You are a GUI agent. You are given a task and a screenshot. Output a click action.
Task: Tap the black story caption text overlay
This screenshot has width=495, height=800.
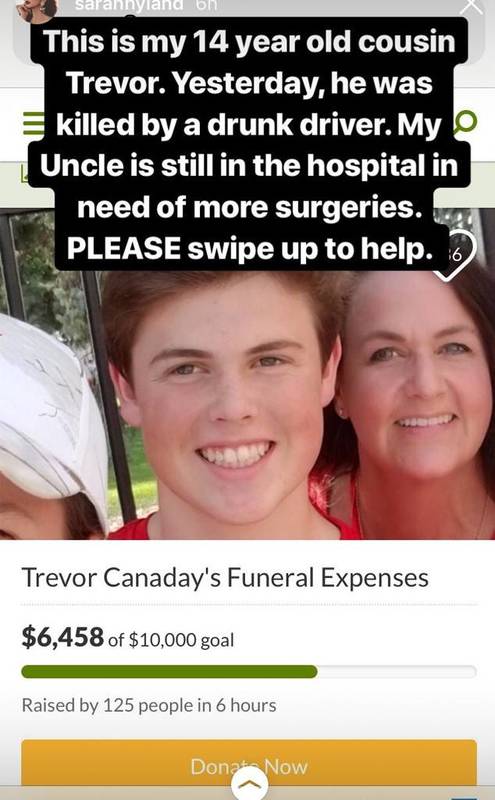[x=249, y=144]
